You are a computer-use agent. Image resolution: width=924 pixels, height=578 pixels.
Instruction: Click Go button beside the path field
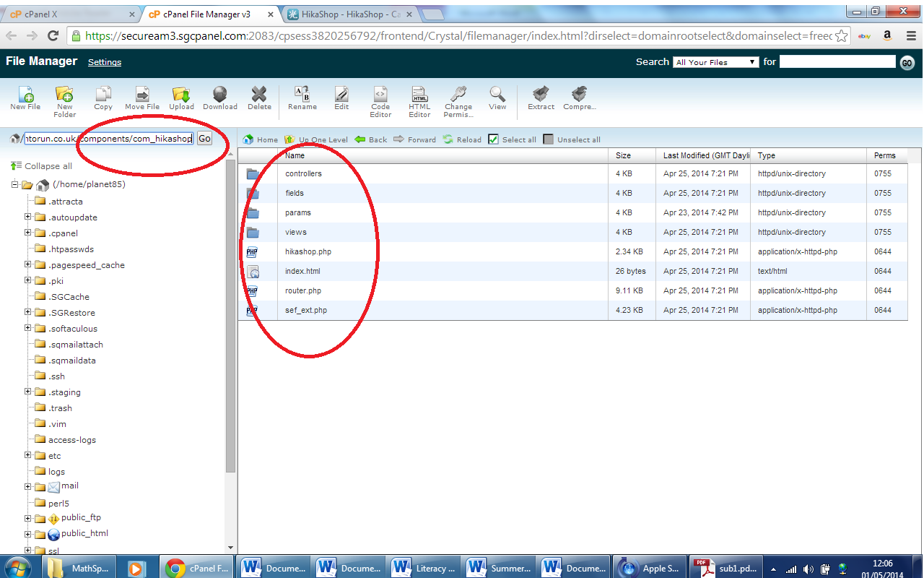204,138
